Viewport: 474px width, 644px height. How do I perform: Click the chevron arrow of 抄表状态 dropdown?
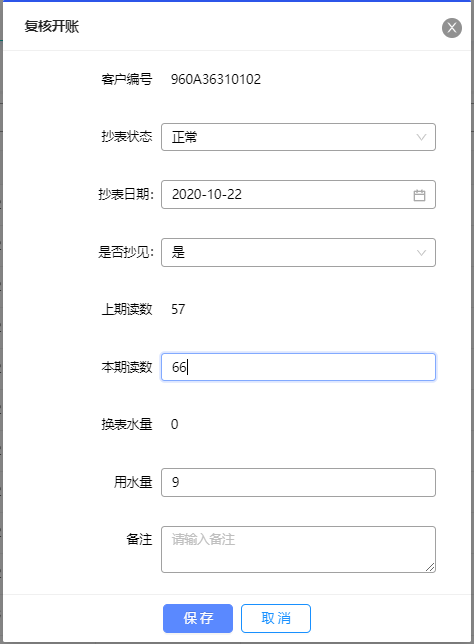[421, 137]
